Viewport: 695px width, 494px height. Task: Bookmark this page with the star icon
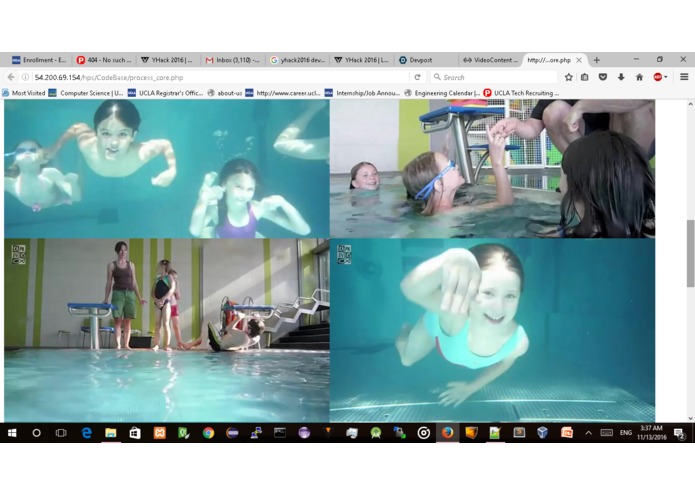coord(568,77)
